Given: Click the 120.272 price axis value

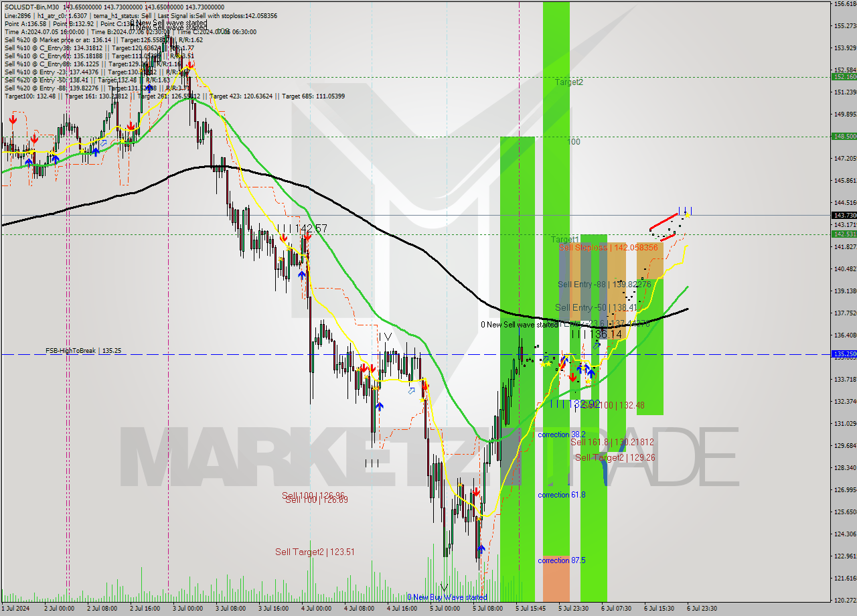Looking at the screenshot, I should click(845, 600).
